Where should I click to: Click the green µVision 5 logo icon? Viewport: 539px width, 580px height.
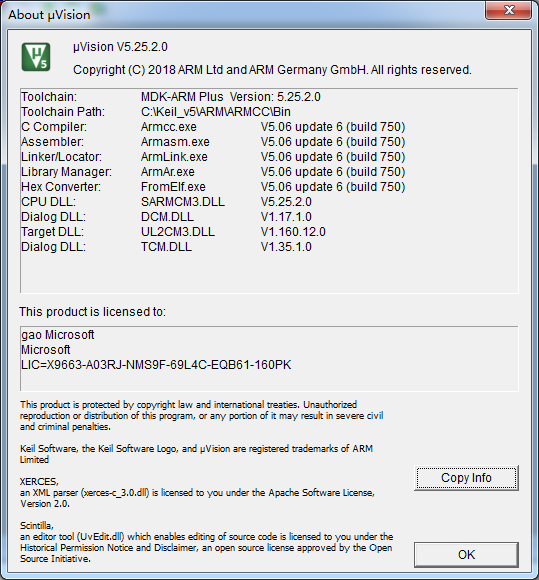click(36, 57)
